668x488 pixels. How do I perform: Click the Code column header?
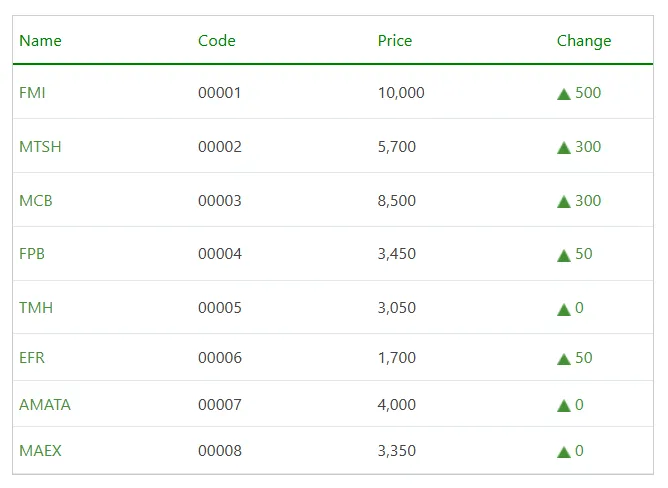(217, 41)
